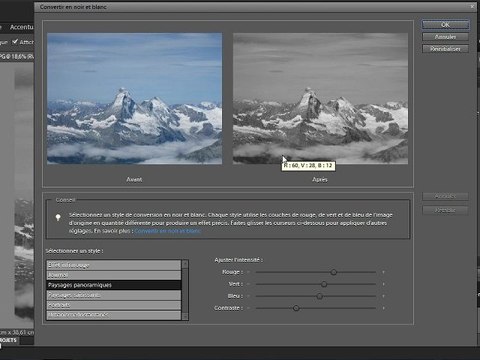Click the greyed Rétablir button
Screen dimensions: 480x360
point(445,210)
